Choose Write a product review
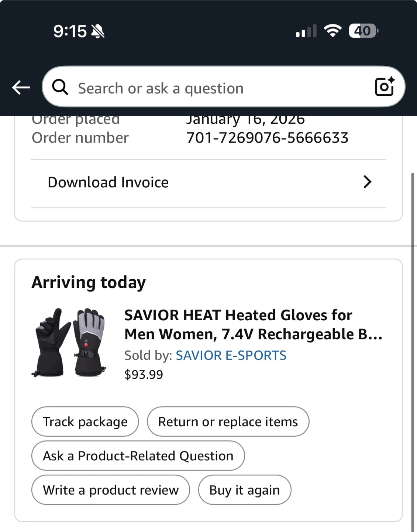The height and width of the screenshot is (532, 417). tap(111, 490)
